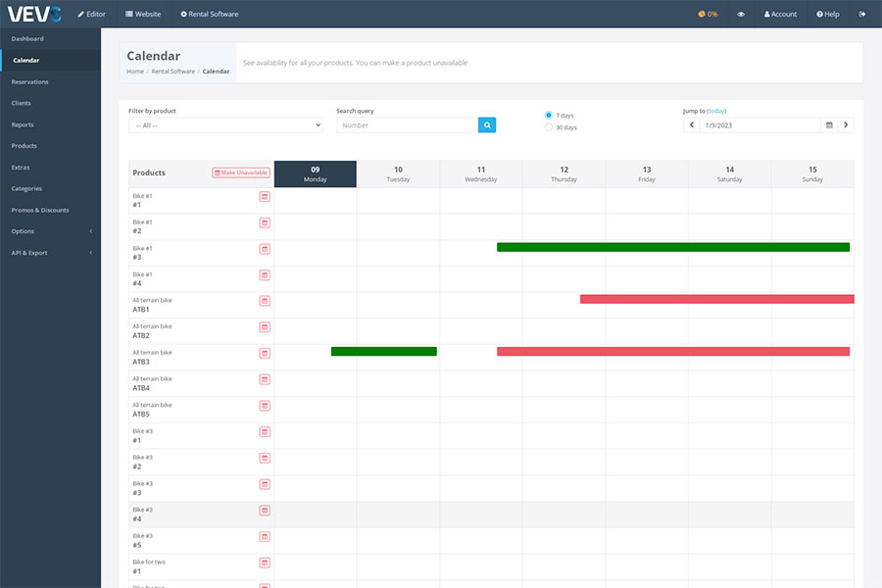Go to the next date range
The height and width of the screenshot is (588, 882).
[x=846, y=124]
